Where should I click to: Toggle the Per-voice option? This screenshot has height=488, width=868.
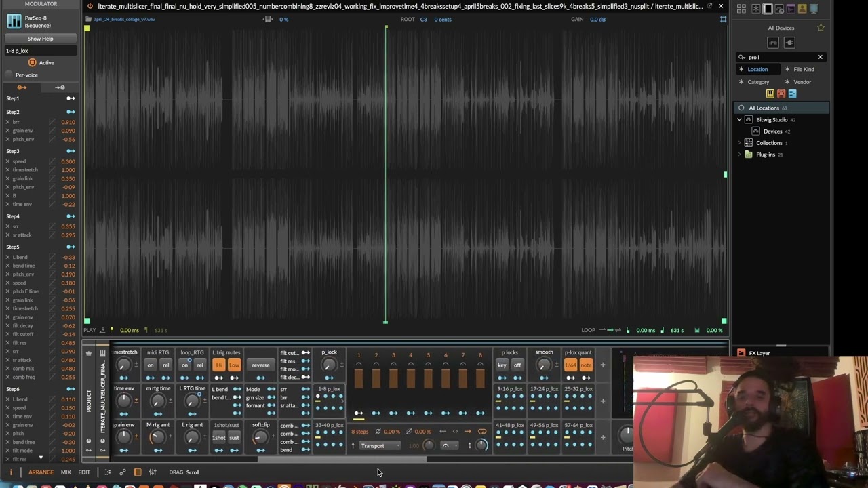[9, 75]
